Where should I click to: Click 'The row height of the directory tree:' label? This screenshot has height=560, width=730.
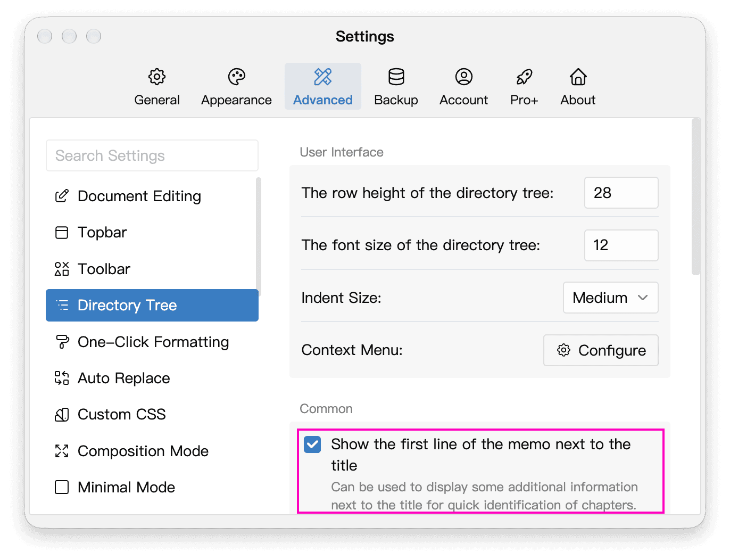[428, 193]
